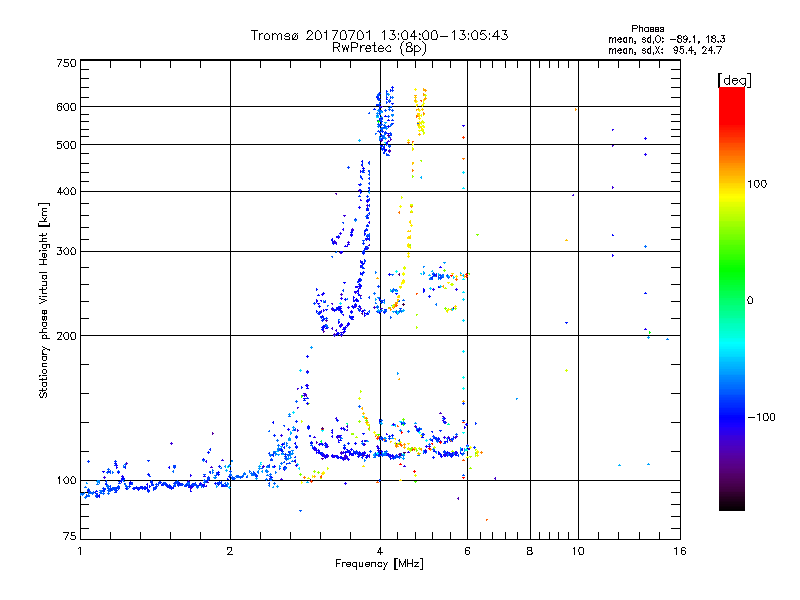The image size is (800, 600).
Task: Click the y-axis label "Stationary phase Virtual Height [km]"
Action: tap(44, 300)
